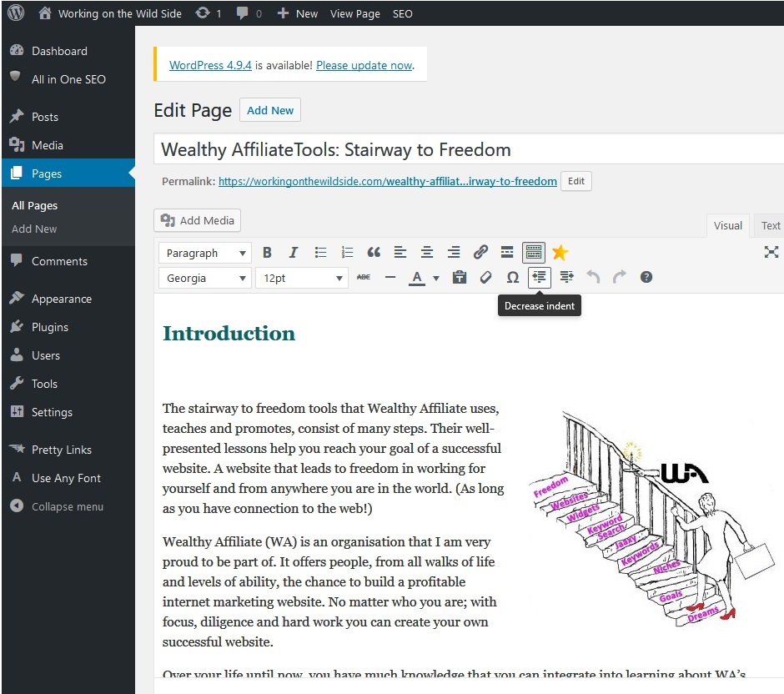Open Users in the sidebar
Viewport: 784px width, 694px height.
point(68,355)
